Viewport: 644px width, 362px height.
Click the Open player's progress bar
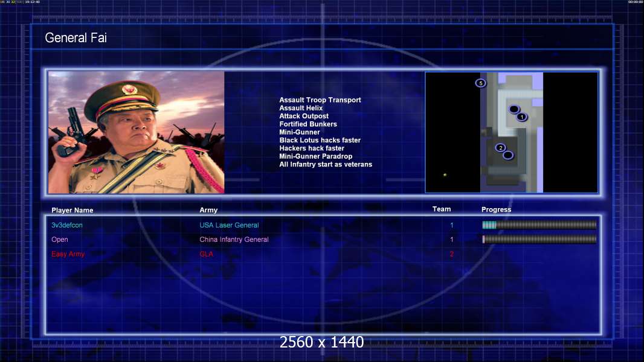(539, 239)
